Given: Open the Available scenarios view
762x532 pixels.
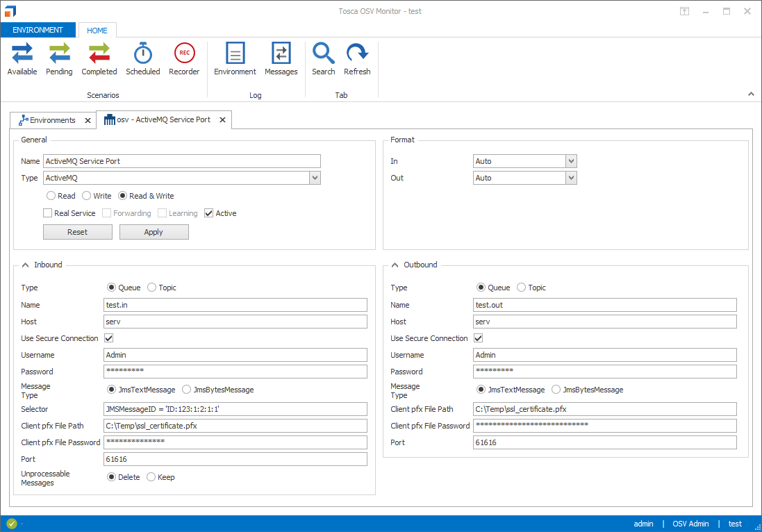Looking at the screenshot, I should pyautogui.click(x=22, y=59).
